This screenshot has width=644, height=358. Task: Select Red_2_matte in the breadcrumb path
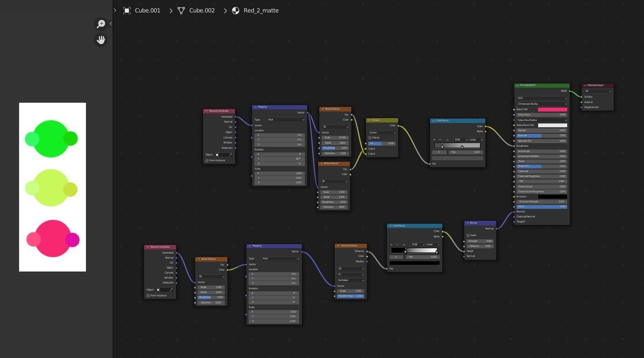tap(261, 10)
